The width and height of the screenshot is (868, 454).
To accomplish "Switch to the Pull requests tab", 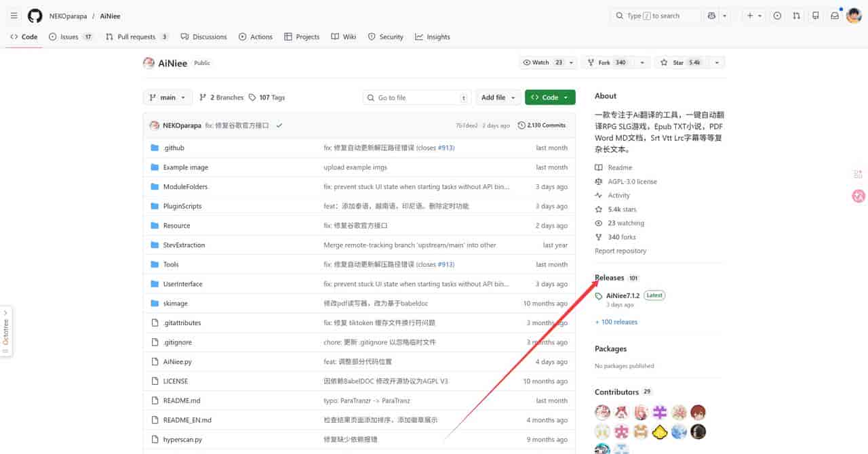I will 137,37.
